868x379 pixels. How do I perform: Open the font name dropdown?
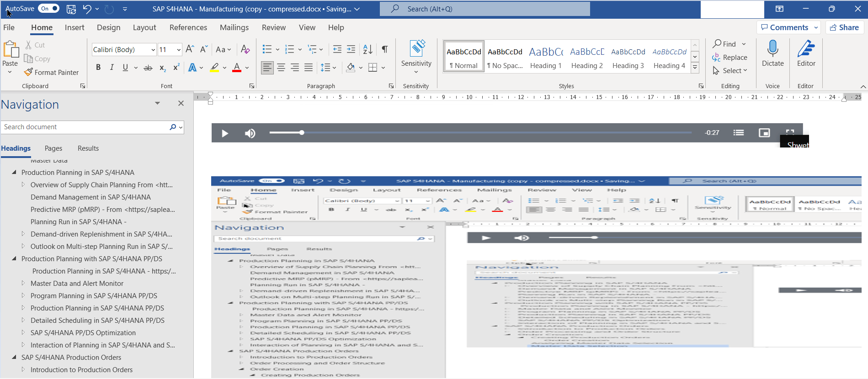[153, 49]
